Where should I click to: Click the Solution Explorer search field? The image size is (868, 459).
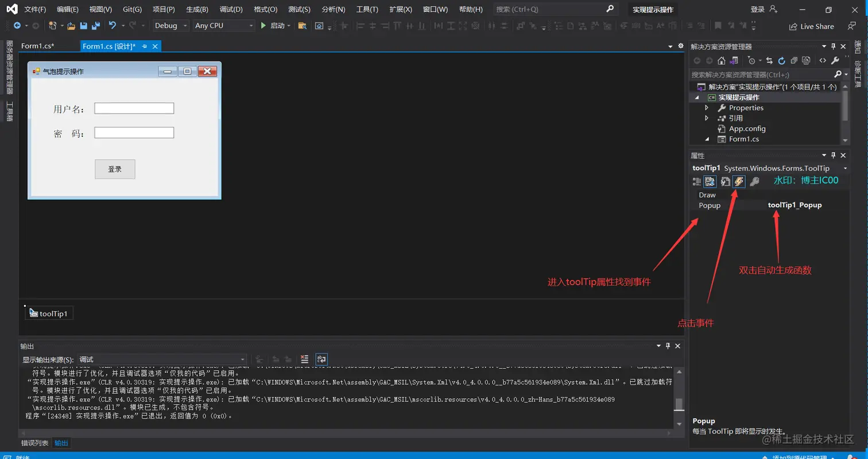point(761,75)
